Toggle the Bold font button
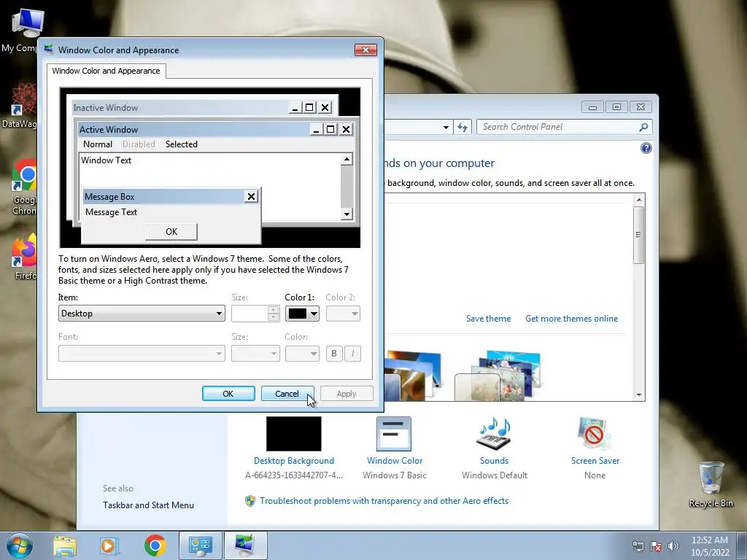This screenshot has height=560, width=747. (x=334, y=354)
